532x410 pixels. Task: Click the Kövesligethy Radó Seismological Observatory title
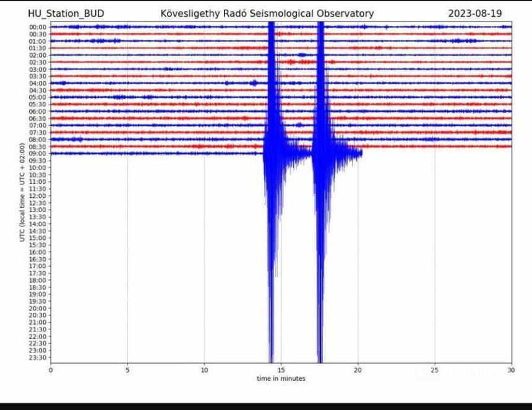pyautogui.click(x=267, y=14)
